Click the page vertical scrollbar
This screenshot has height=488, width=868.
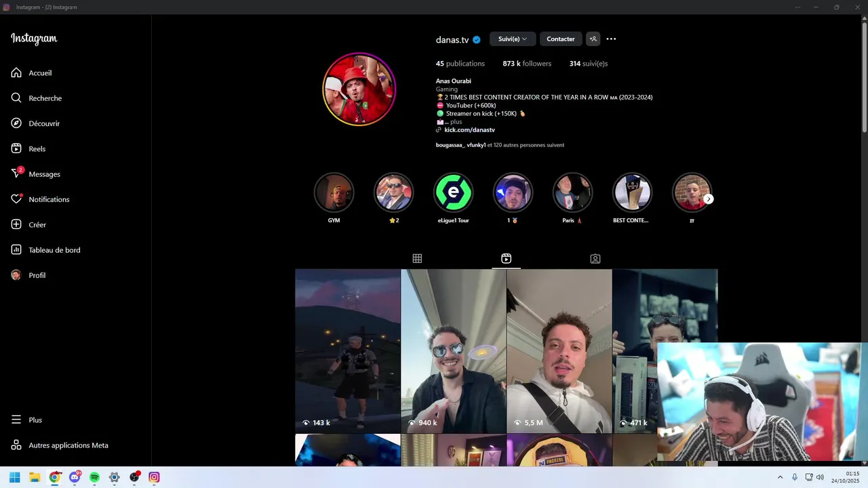tap(864, 78)
